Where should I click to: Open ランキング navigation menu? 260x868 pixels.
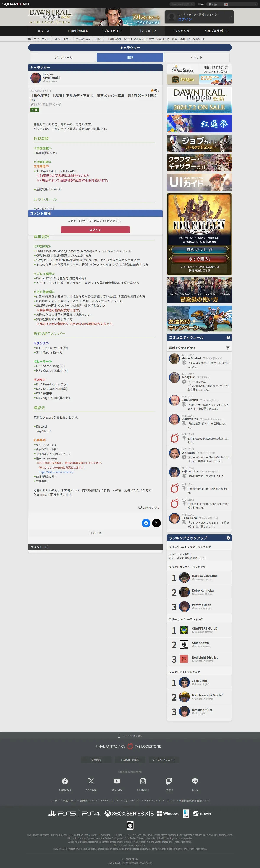click(x=182, y=31)
